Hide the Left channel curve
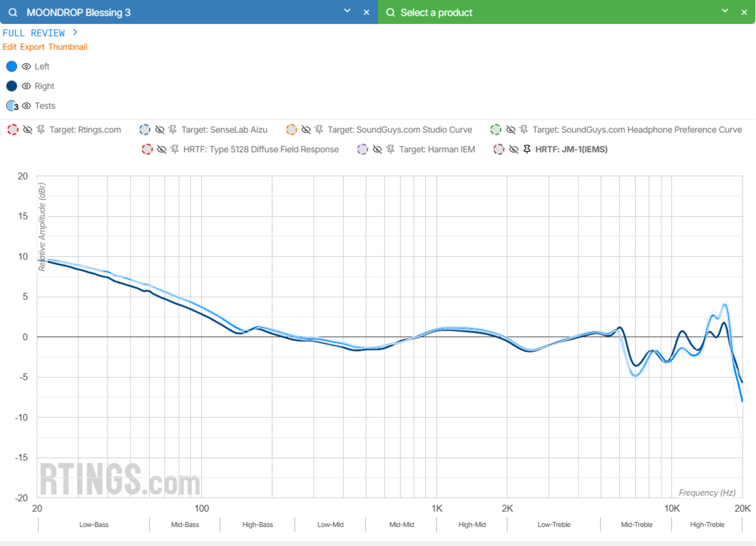756x546 pixels. 26,66
